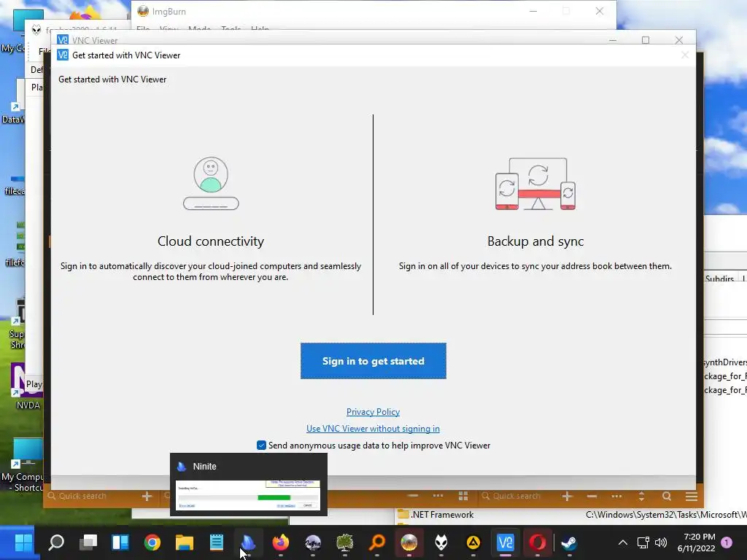
Task: Open the clock showing 7:20 PM
Action: (x=696, y=542)
